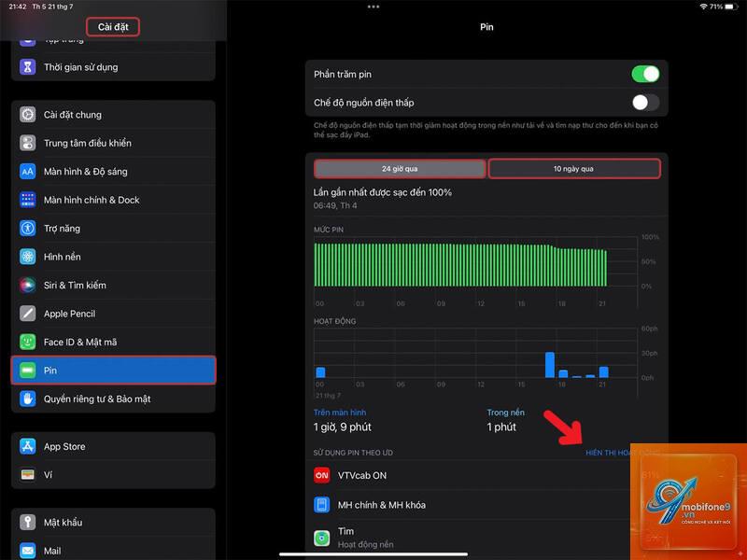Tap the three-dot multitasking menu

(373, 7)
